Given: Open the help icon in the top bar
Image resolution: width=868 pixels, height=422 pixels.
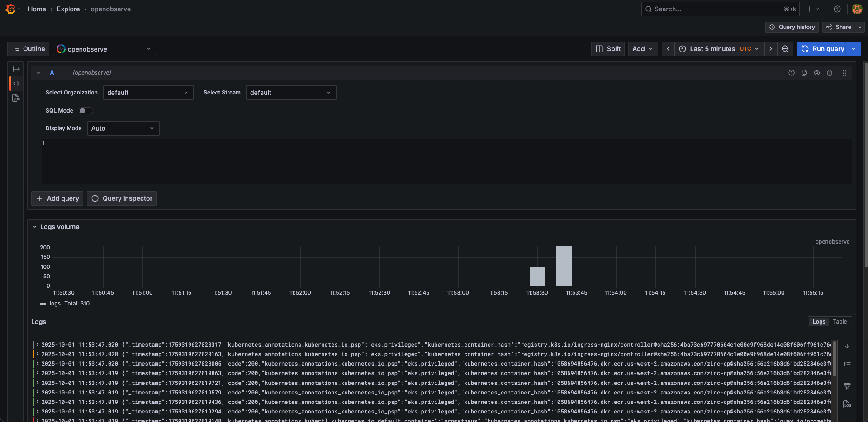Looking at the screenshot, I should 837,9.
